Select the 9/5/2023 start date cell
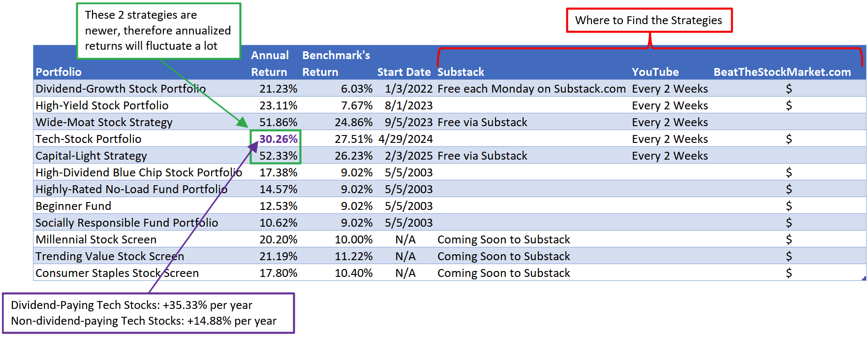868x338 pixels. point(409,122)
